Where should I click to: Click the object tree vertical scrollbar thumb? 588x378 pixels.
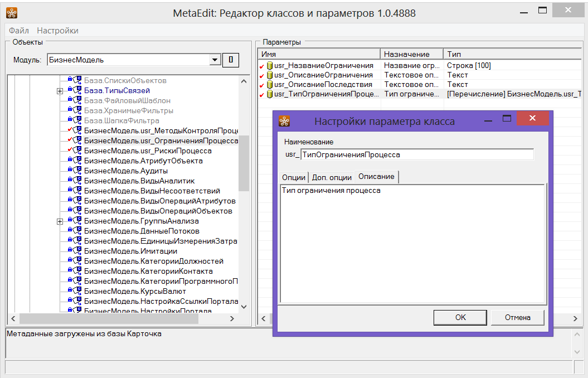(244, 163)
